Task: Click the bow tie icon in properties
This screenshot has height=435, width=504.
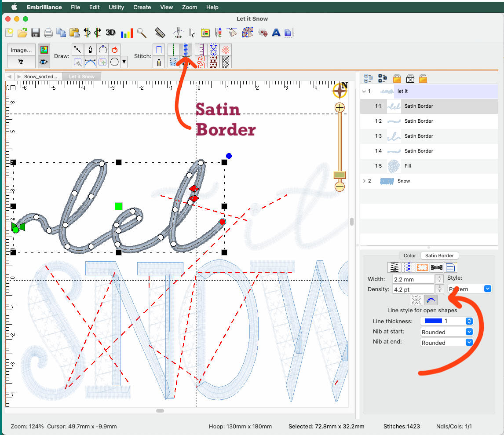Action: click(x=437, y=267)
